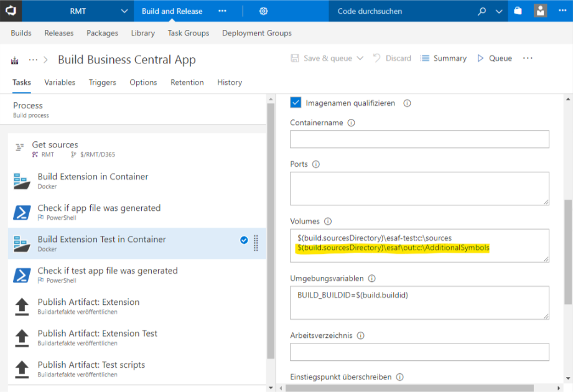573x392 pixels.
Task: Open the user profile avatar
Action: click(x=540, y=11)
